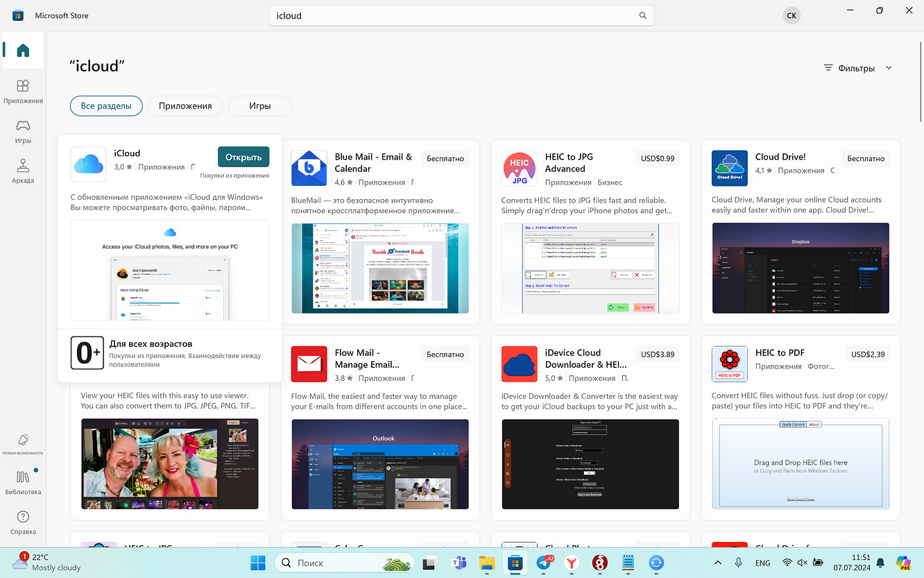Go to the Home page in sidebar
Screen dimensions: 924x578
click(23, 51)
